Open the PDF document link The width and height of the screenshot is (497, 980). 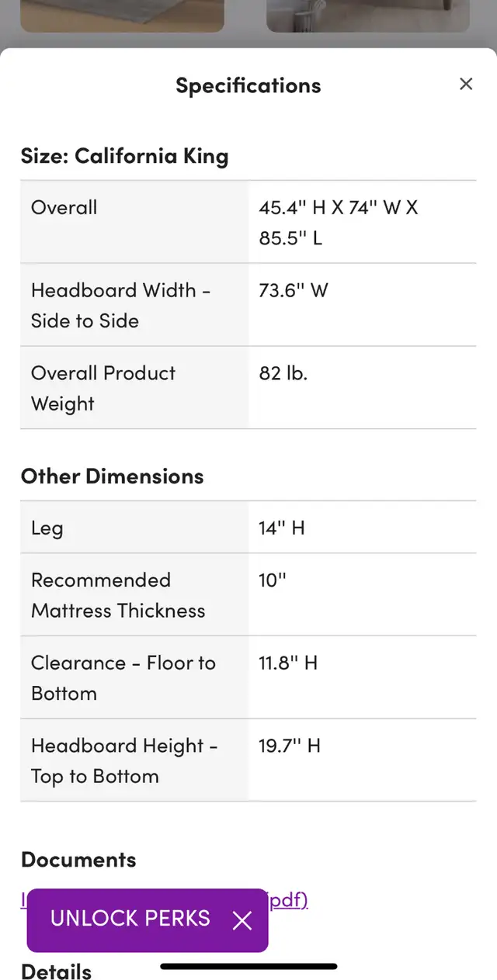[287, 899]
